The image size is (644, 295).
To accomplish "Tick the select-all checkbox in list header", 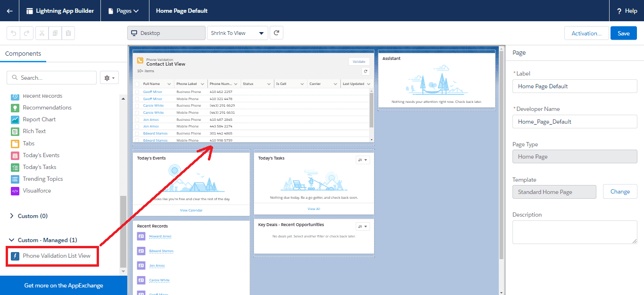I will (x=137, y=84).
